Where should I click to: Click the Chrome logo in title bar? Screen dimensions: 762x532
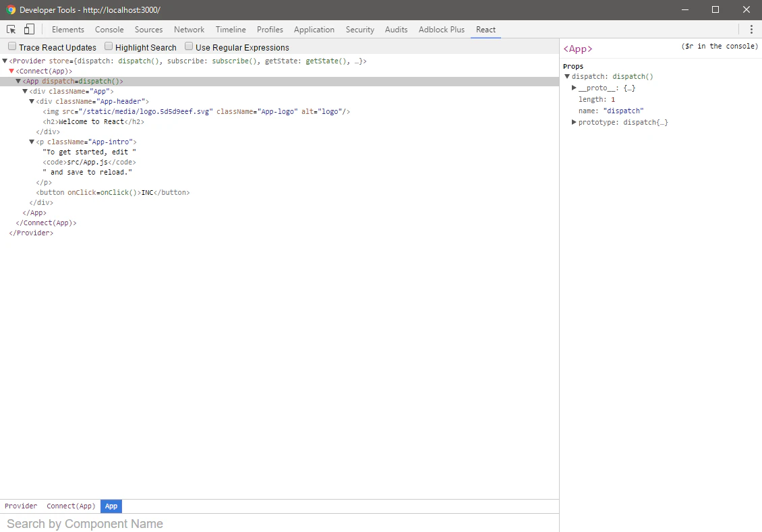pyautogui.click(x=11, y=9)
